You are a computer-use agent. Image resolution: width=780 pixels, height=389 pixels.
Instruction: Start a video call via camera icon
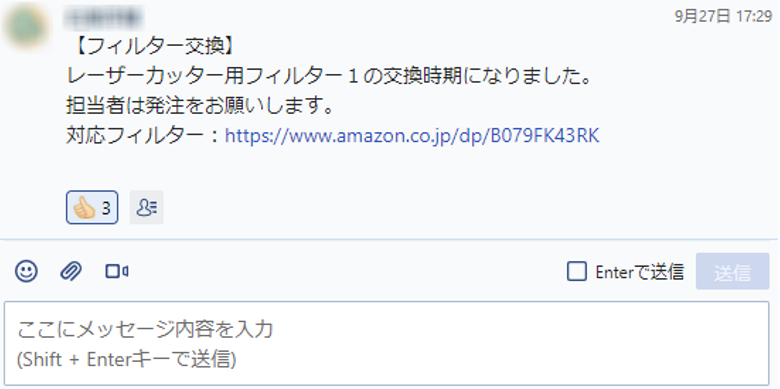[x=117, y=272]
